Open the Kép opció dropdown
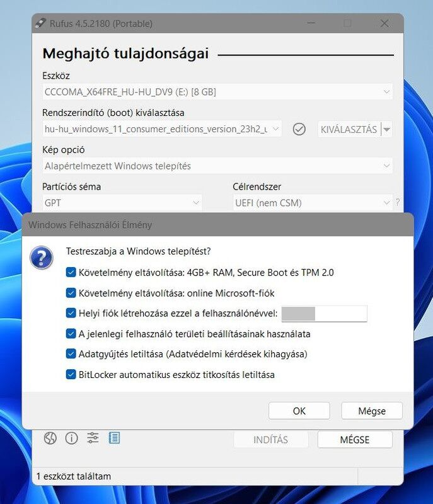Viewport: 433px width, 504px height. tap(217, 166)
